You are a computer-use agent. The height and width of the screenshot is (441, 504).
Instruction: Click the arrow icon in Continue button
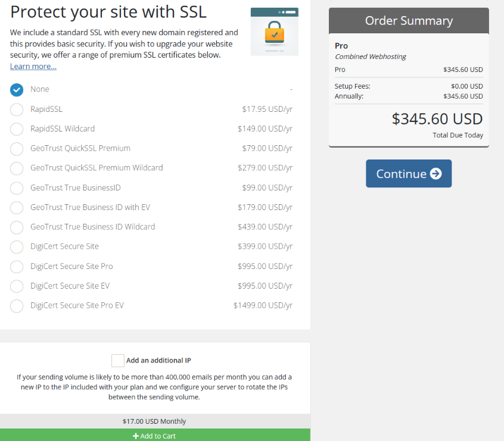coord(435,174)
